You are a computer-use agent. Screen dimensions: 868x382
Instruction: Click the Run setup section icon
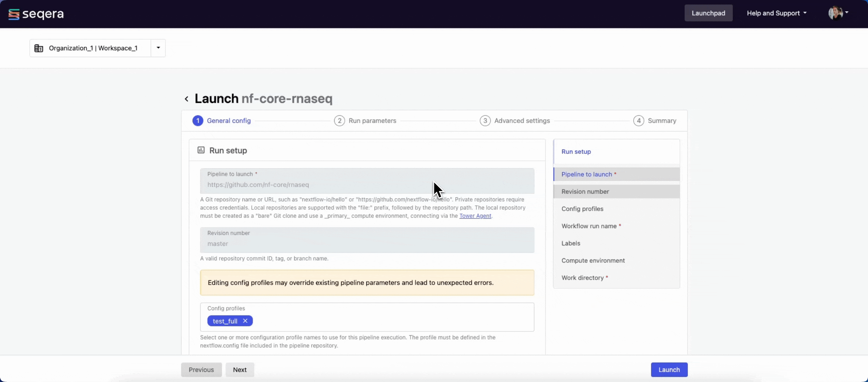click(x=201, y=150)
